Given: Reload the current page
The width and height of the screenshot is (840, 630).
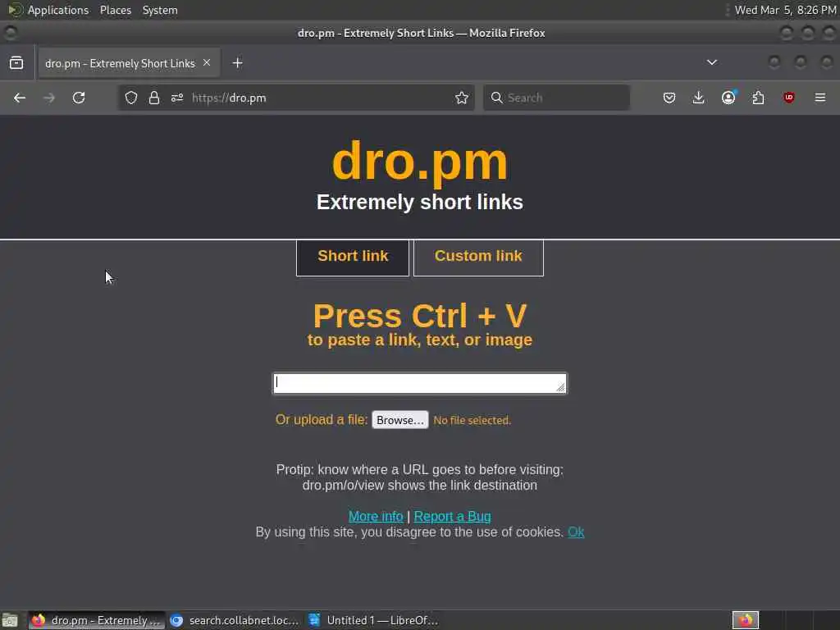Looking at the screenshot, I should pos(79,98).
